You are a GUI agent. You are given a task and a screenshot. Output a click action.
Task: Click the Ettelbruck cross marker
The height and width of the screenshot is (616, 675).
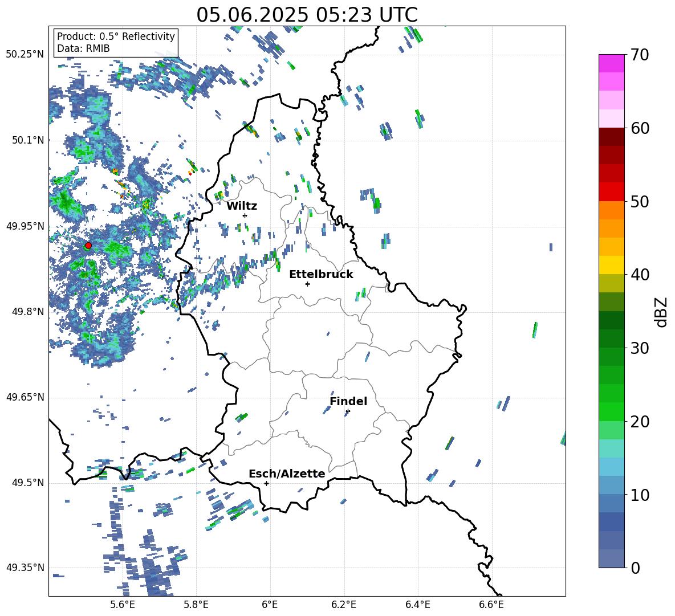coord(307,284)
